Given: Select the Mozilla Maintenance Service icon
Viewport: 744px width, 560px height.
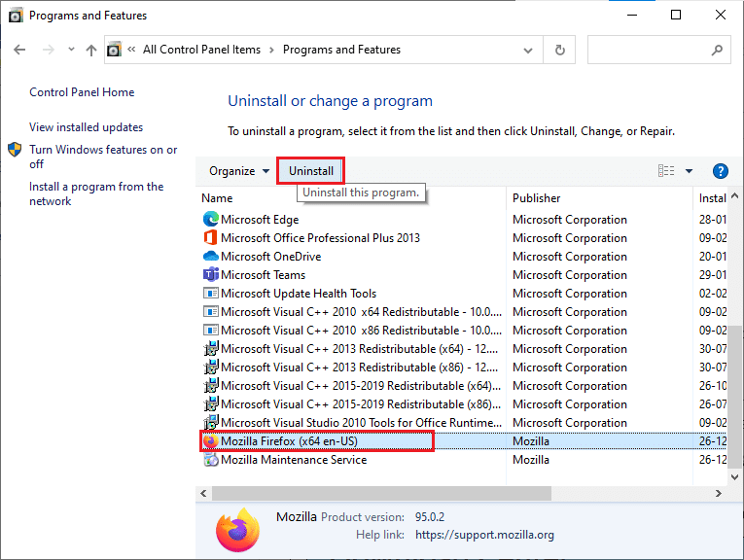Looking at the screenshot, I should point(211,460).
